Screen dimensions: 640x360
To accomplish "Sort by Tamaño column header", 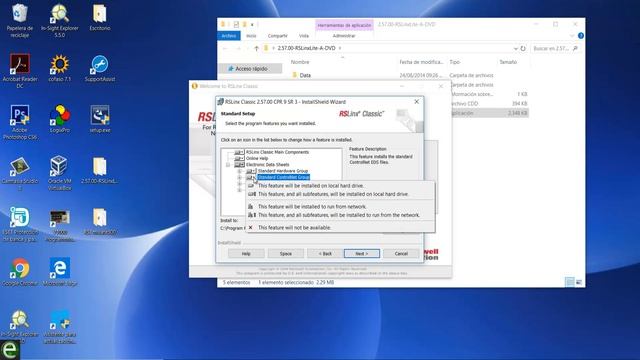I will click(508, 62).
